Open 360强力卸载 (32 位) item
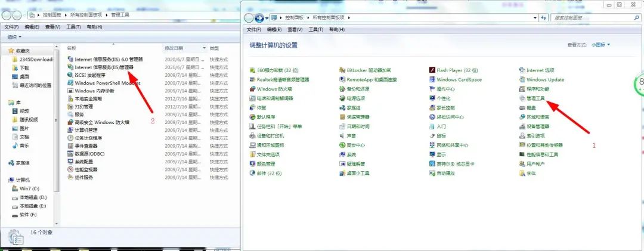The image size is (644, 251). point(277,70)
